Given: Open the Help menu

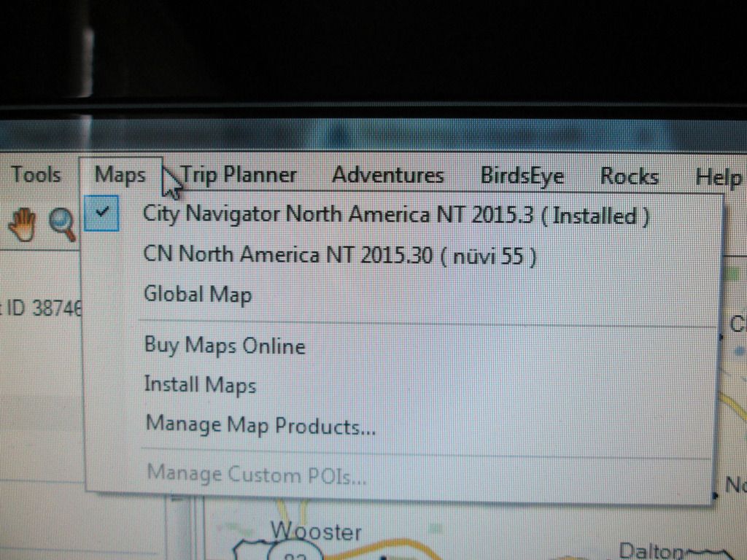Looking at the screenshot, I should click(x=718, y=177).
